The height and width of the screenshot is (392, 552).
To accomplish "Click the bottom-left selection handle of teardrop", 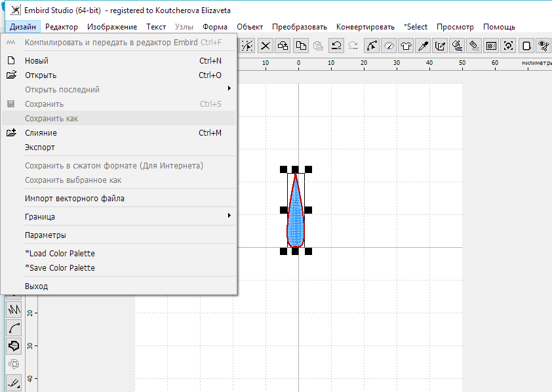I will click(x=283, y=251).
